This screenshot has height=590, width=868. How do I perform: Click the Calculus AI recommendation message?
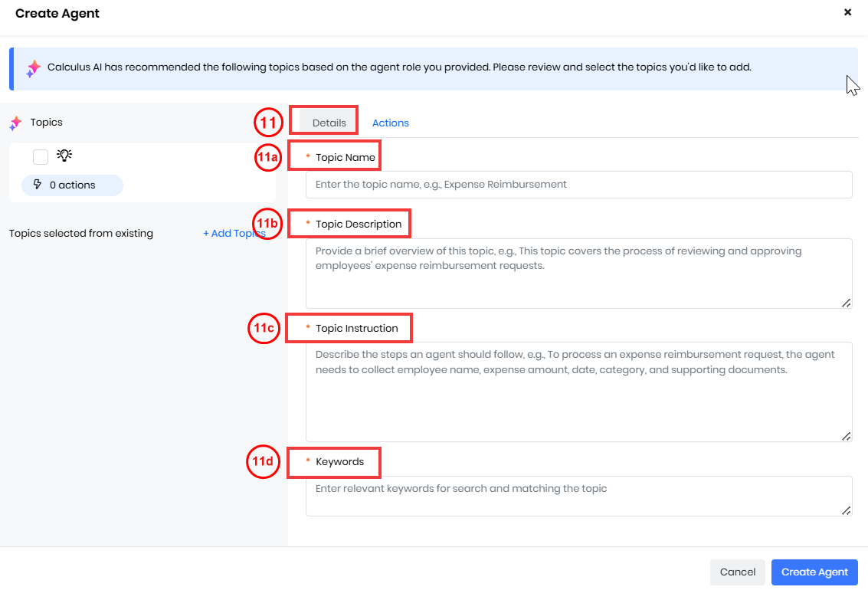[399, 67]
